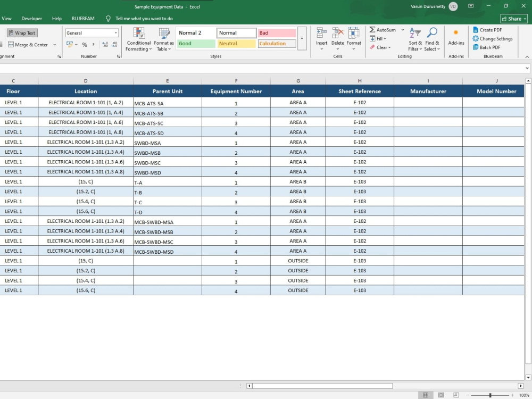Open Number format dialog launcher
The width and height of the screenshot is (532, 399).
tap(119, 56)
